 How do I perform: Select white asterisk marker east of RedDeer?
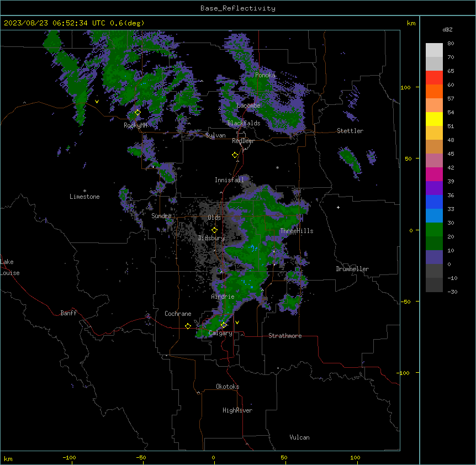click(277, 167)
